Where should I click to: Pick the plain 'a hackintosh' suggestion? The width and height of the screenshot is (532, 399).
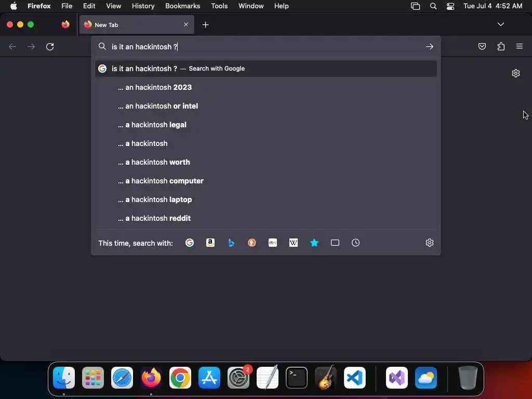(x=266, y=143)
